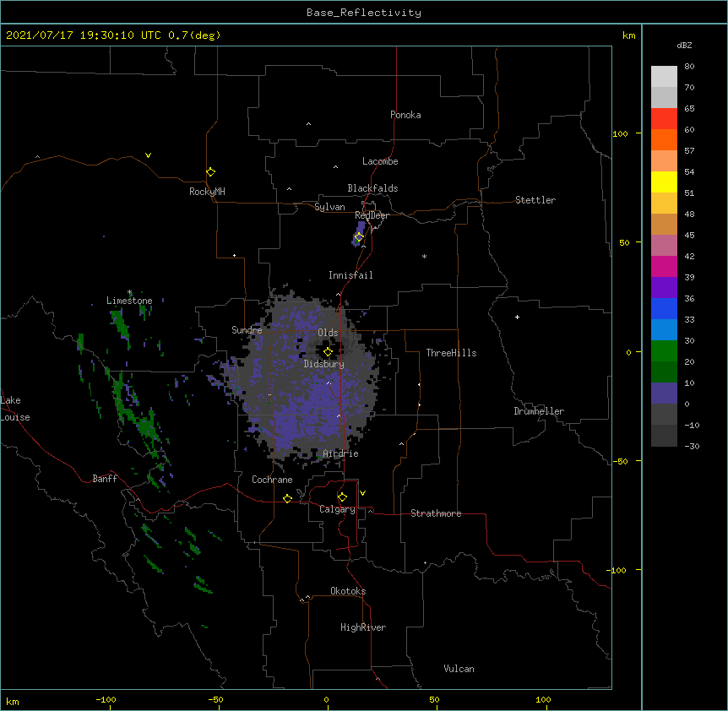
Task: Pick the red 60-65 dBZ legend swatch
Action: 664,118
